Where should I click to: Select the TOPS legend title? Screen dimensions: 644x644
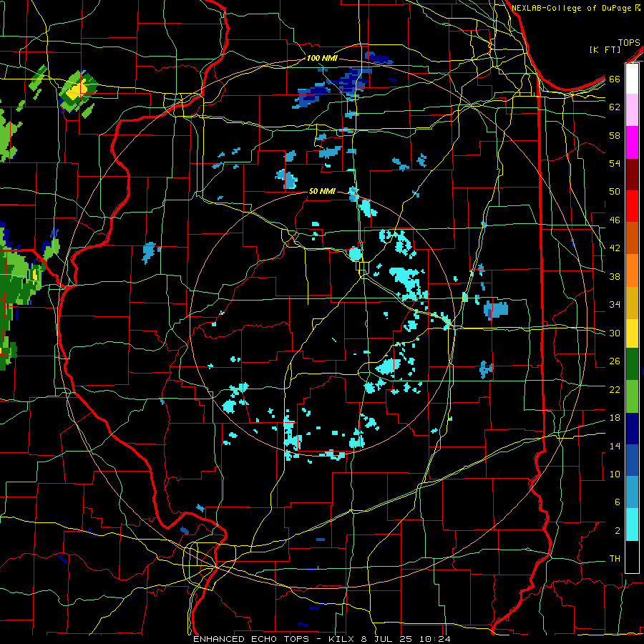(x=629, y=42)
